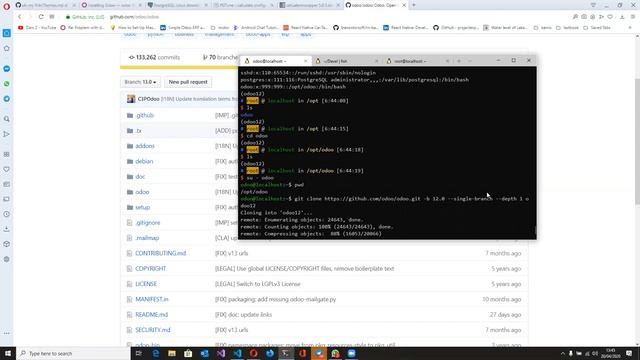
Task: Open the CIPOdoo committer profile
Action: pos(149,99)
